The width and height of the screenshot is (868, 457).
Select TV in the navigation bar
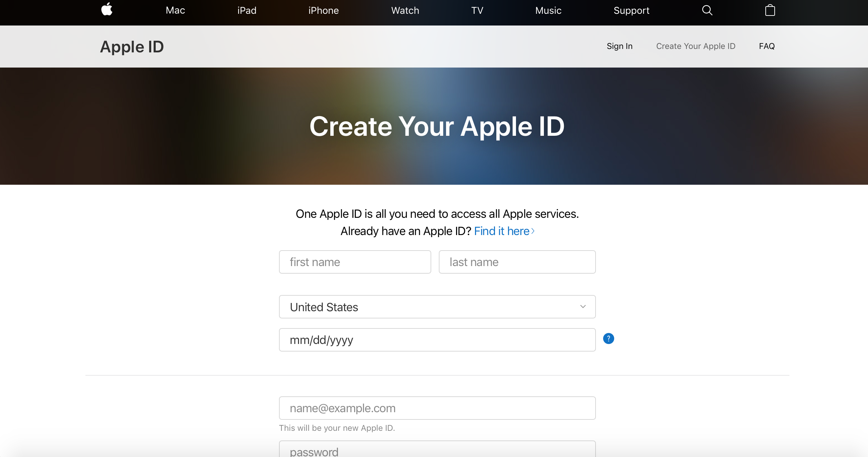tap(477, 11)
